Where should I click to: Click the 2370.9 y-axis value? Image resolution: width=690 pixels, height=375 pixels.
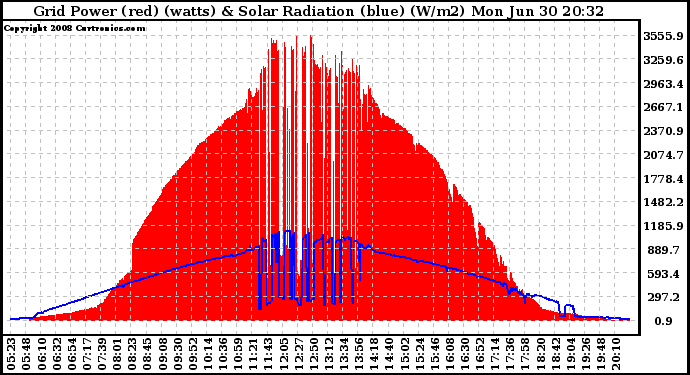click(663, 131)
